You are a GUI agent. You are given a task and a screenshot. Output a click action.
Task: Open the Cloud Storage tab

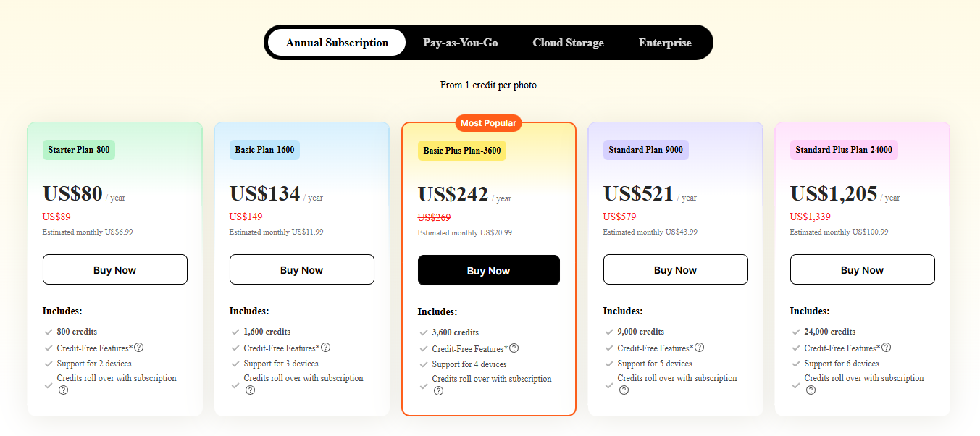coord(568,43)
